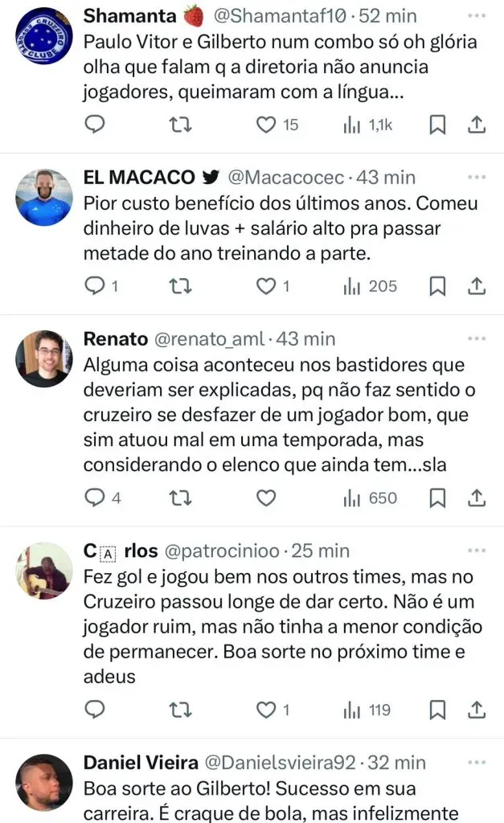The image size is (504, 823).
Task: Reply to Shamanta's tweet
Action: (95, 125)
